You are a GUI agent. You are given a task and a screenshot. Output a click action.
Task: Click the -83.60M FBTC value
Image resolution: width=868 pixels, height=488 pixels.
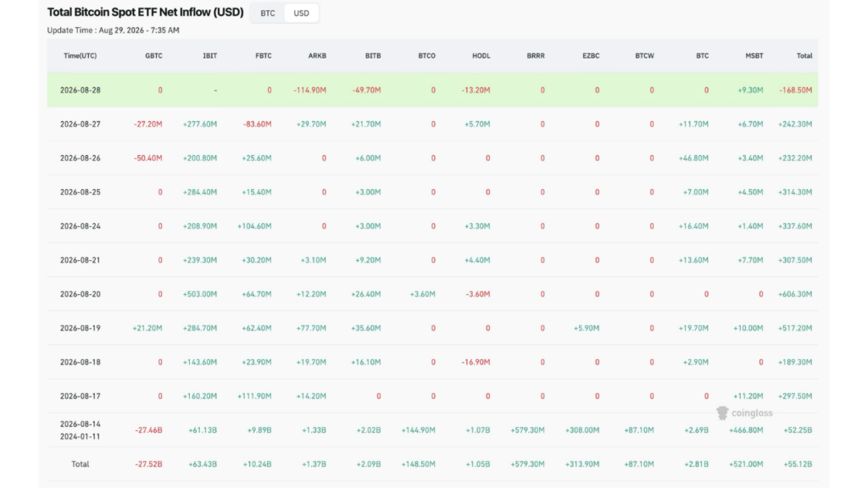[x=257, y=125]
